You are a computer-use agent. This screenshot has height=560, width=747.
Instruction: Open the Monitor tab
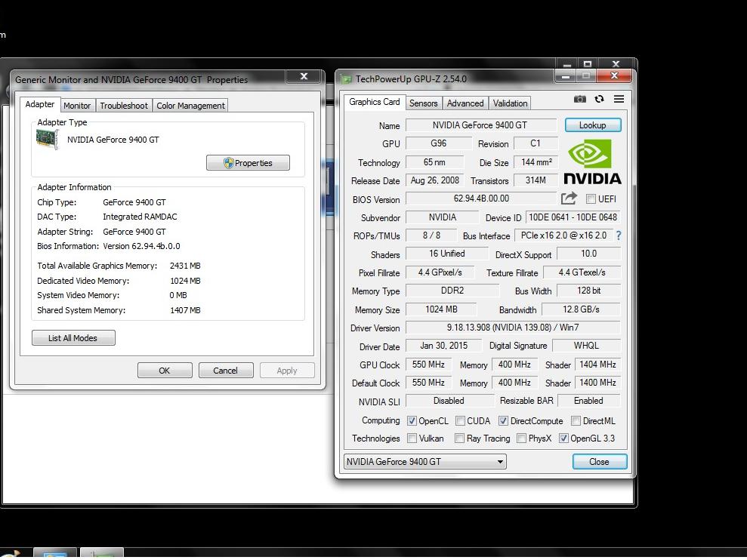click(77, 106)
